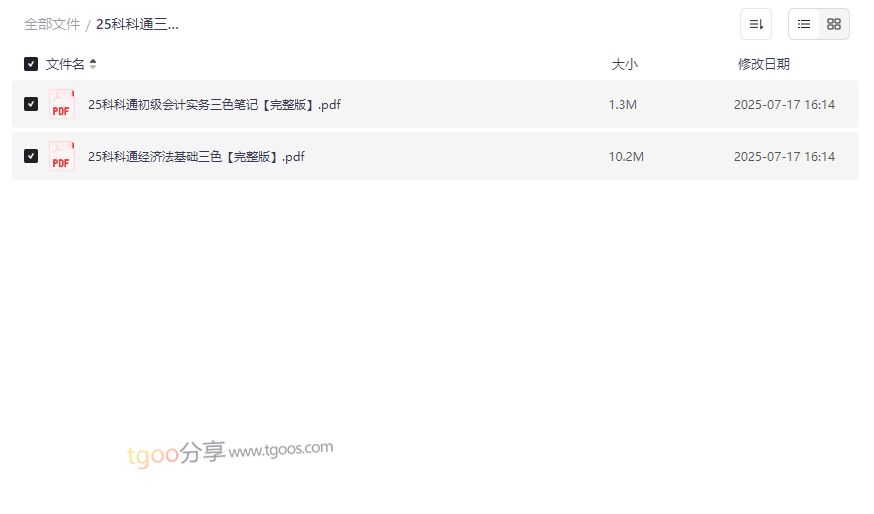Click the www.tgoos.com watermark
Viewport: 874px width, 514px height.
click(280, 449)
